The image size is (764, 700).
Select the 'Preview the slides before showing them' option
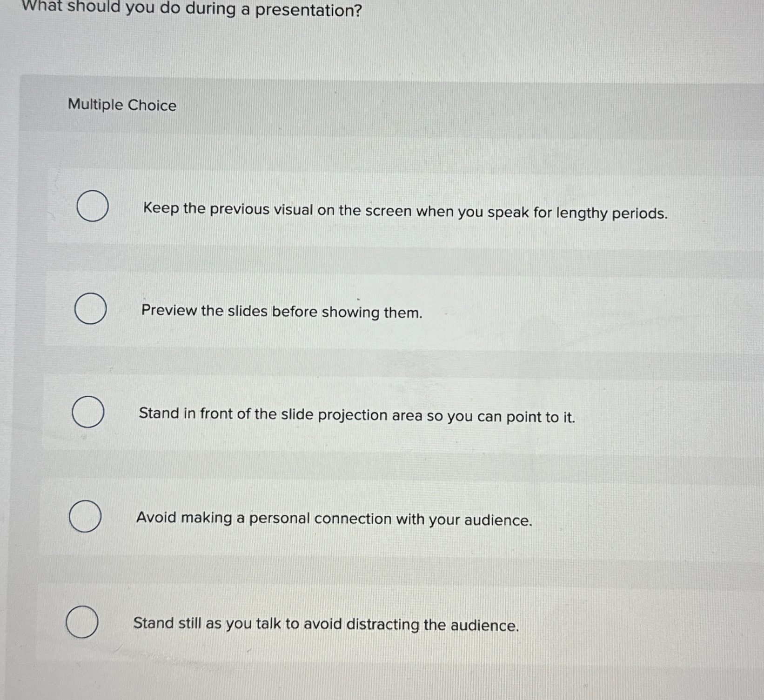point(91,309)
